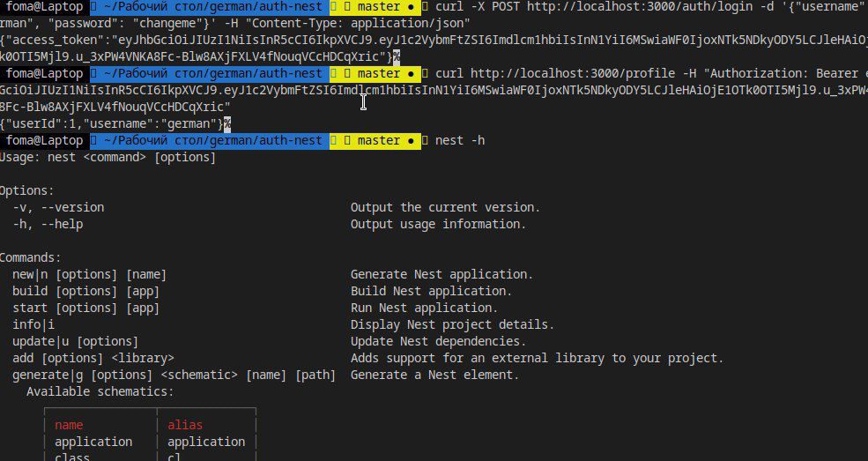Click 'Display Nest project details.' description
868x461 pixels.
click(x=452, y=324)
